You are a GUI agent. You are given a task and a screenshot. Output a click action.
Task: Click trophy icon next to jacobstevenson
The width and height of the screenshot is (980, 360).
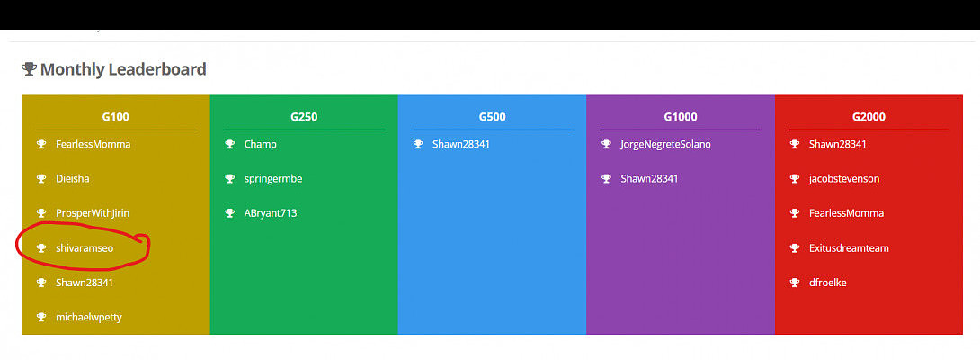coord(795,179)
